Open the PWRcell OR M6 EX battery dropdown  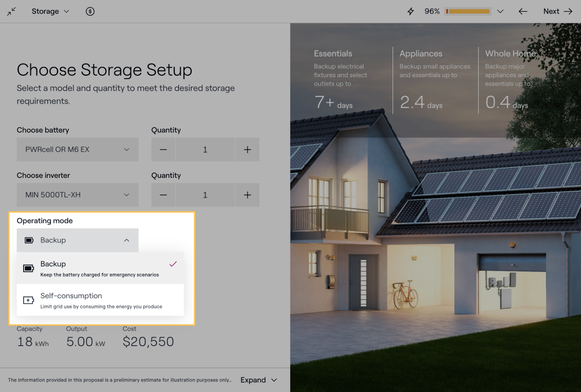[x=77, y=149]
